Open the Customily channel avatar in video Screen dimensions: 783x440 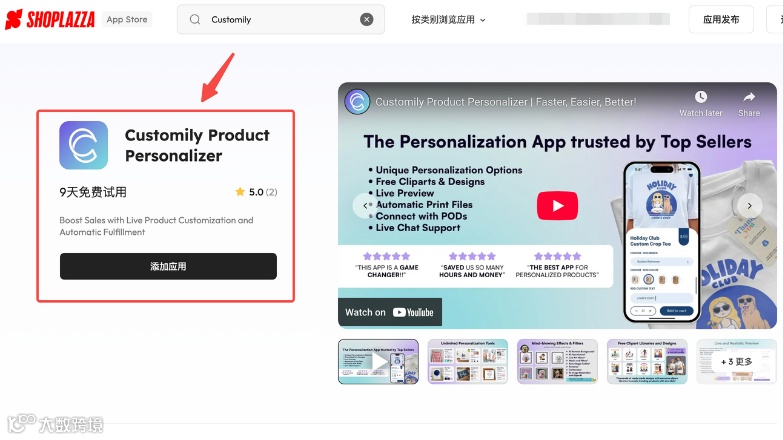[357, 102]
